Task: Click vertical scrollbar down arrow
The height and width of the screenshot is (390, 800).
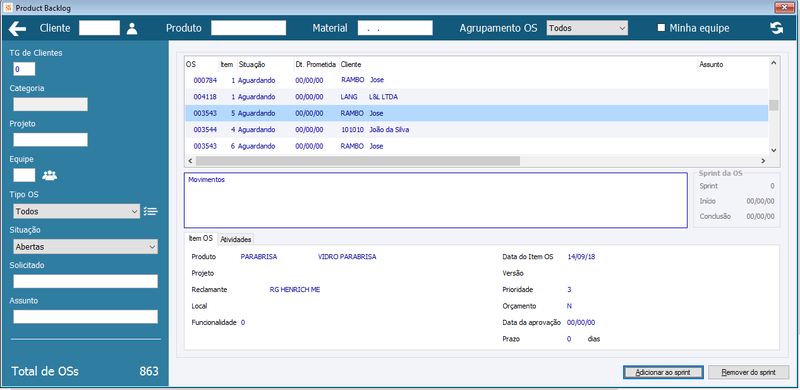Action: [x=773, y=150]
